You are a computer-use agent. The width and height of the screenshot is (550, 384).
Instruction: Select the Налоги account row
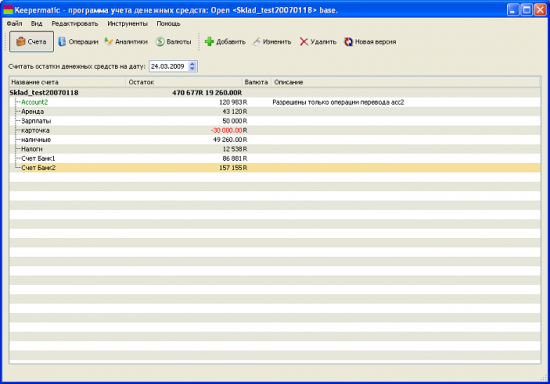[275, 149]
